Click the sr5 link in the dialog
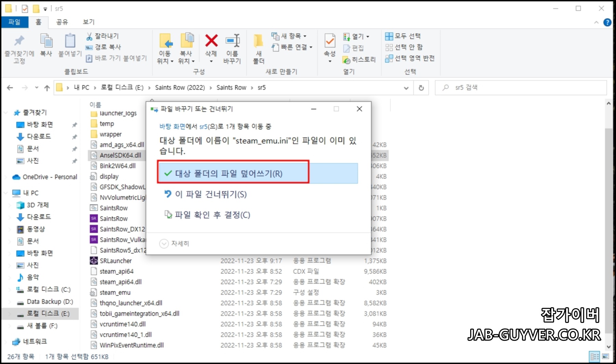 coord(203,126)
